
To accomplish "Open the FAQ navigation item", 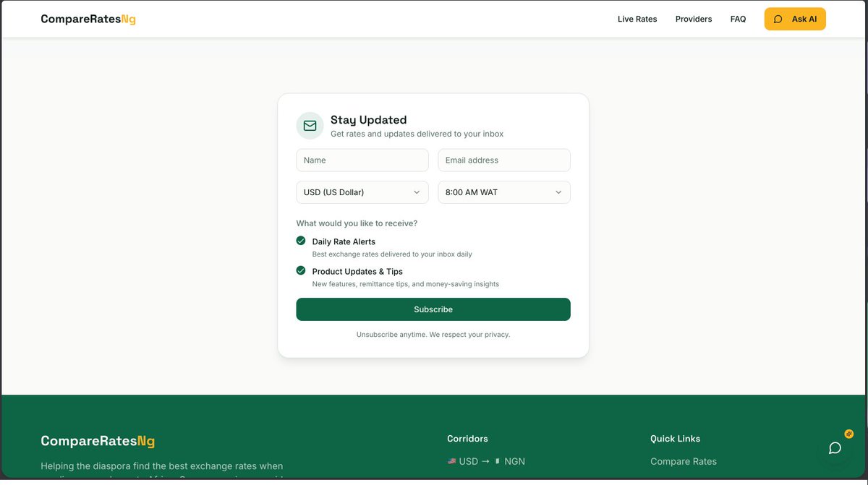I will tap(738, 19).
